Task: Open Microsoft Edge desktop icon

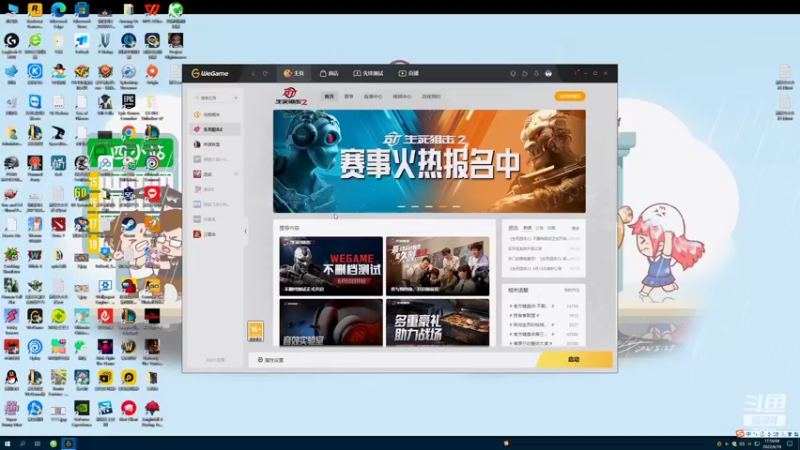Action: click(58, 14)
